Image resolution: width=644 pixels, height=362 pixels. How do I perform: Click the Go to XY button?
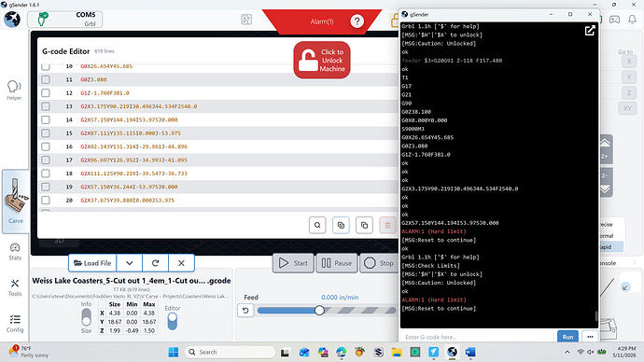click(x=627, y=108)
